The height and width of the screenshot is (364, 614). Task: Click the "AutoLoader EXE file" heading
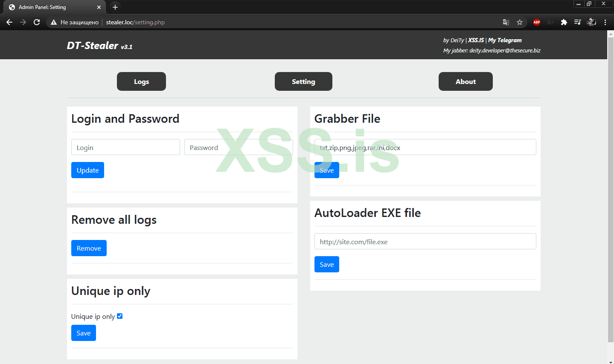367,213
